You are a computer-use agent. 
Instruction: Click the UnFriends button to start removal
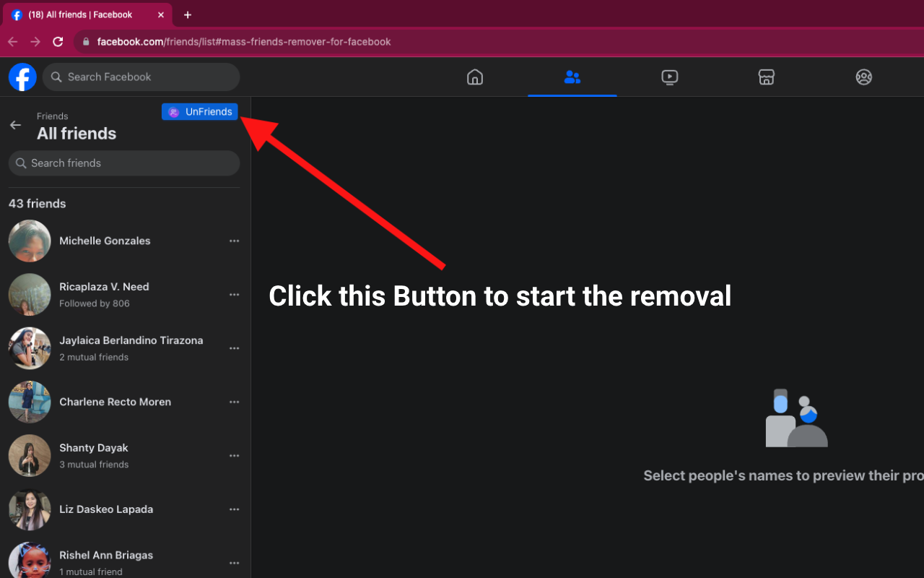pyautogui.click(x=200, y=111)
